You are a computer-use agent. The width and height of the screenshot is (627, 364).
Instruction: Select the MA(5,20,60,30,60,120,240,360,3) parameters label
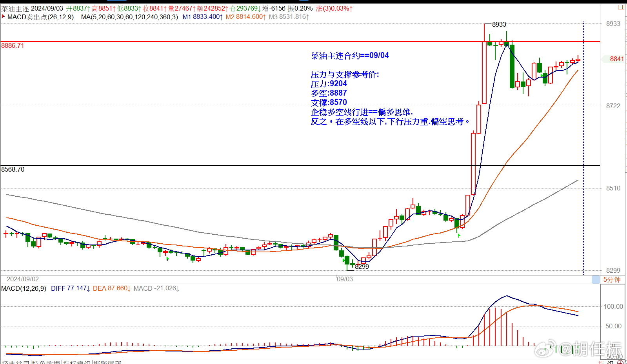point(129,17)
